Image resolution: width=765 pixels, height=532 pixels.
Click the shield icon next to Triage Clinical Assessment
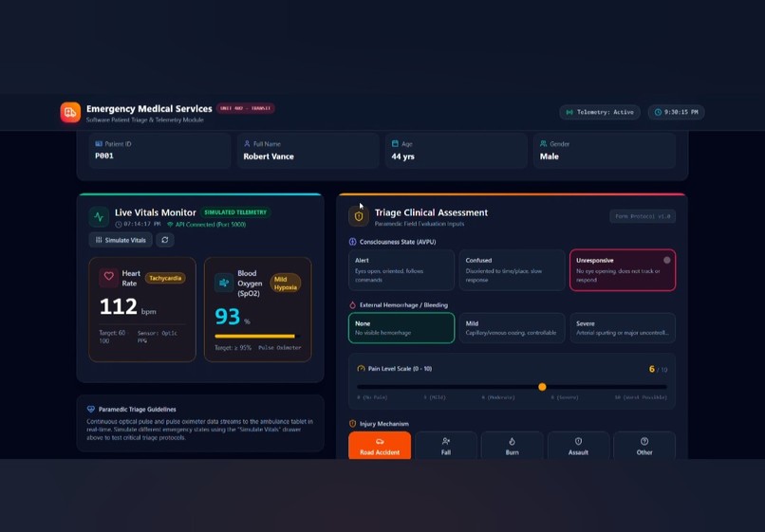[359, 216]
